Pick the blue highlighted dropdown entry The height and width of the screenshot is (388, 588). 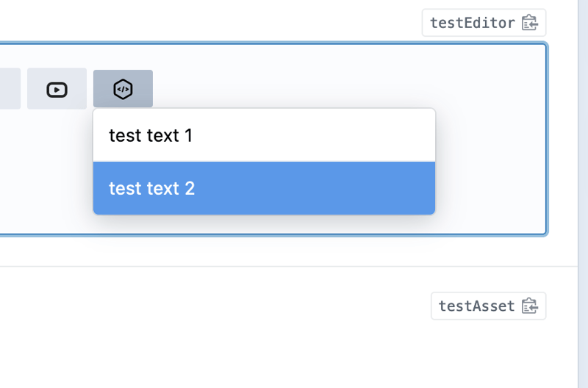pos(264,188)
